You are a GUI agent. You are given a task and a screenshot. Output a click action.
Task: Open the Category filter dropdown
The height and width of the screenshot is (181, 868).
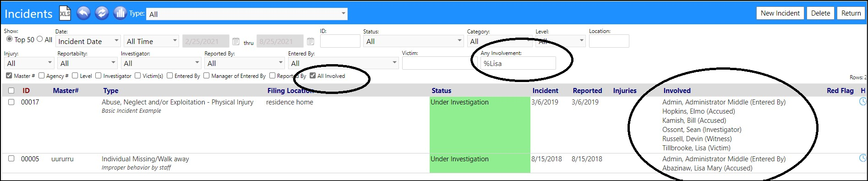click(x=500, y=41)
